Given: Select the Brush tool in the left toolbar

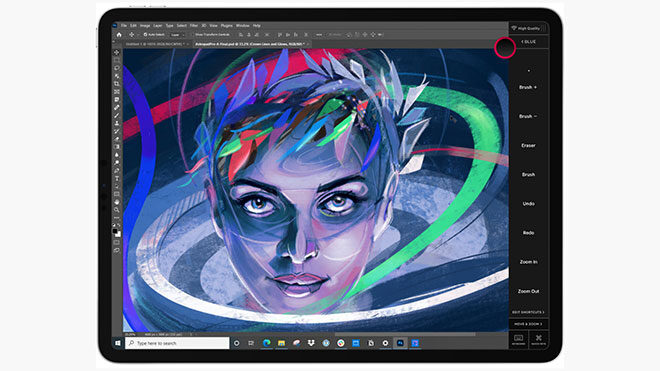Looking at the screenshot, I should coord(117,115).
